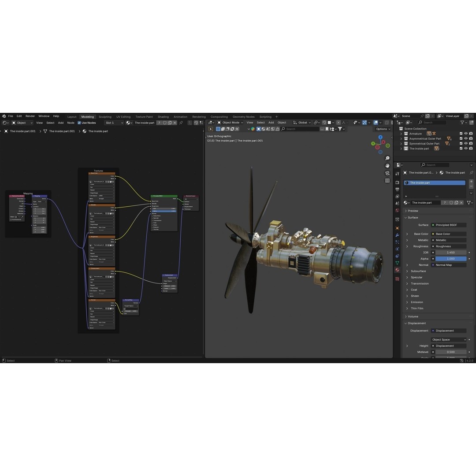Open the Modifiers properties tab (wrench)
Screen dimensions: 476x476
(x=398, y=235)
